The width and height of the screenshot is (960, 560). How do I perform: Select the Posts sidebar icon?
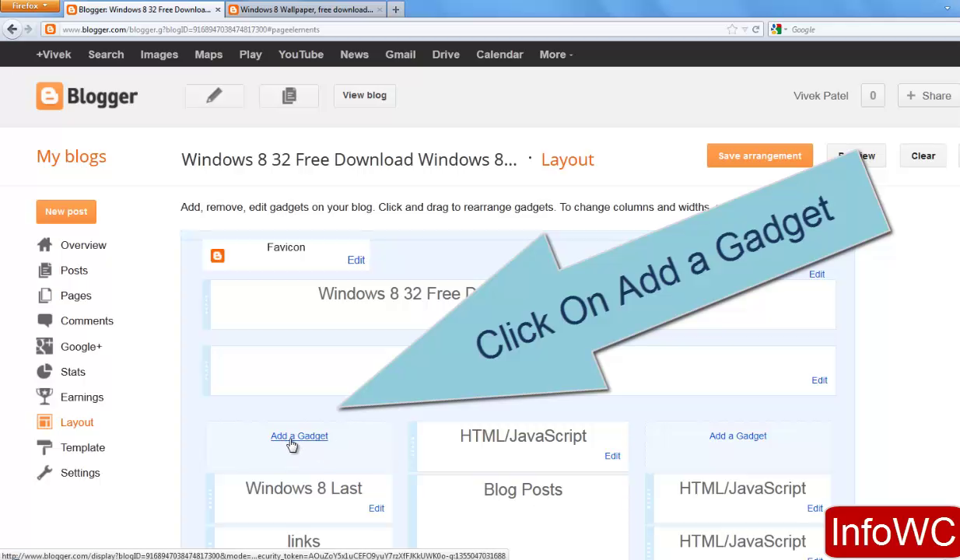44,270
